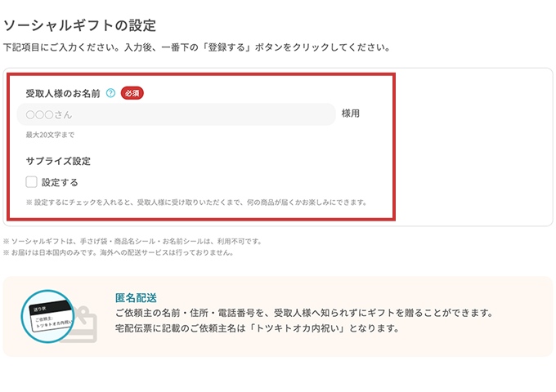Image resolution: width=556 pixels, height=392 pixels.
Task: Click the help question mark icon
Action: (x=111, y=93)
